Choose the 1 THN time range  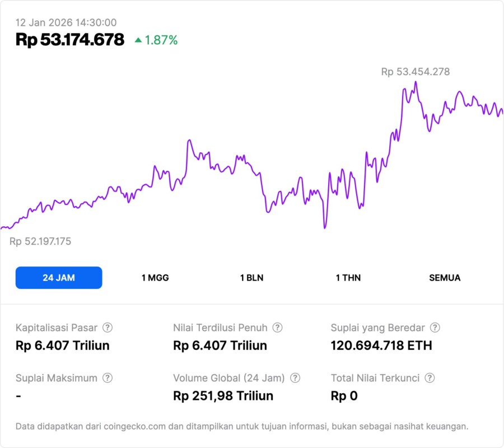point(348,278)
